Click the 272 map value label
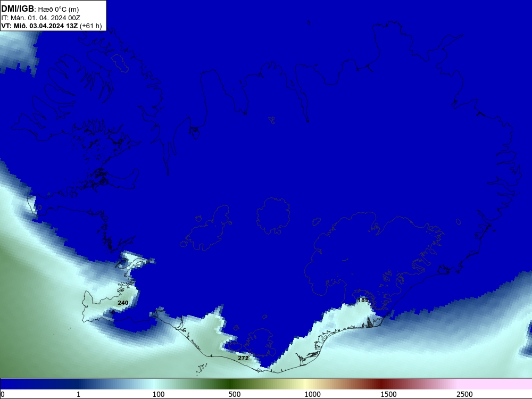The image size is (532, 399). pos(243,358)
